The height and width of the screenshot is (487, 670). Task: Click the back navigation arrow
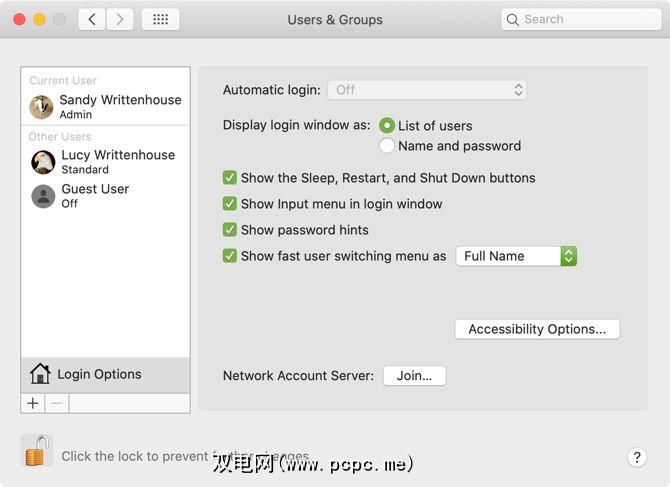[x=92, y=19]
